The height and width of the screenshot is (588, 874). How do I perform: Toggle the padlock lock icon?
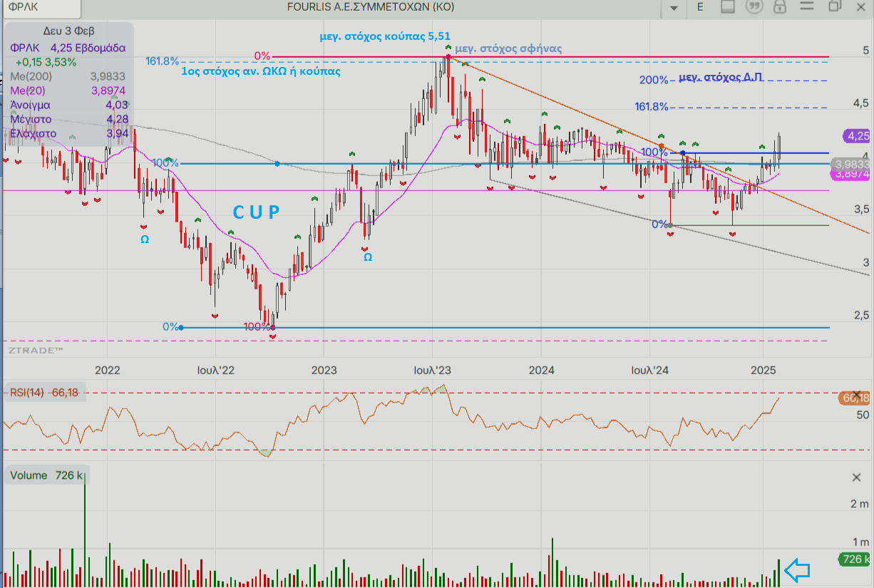pos(780,6)
